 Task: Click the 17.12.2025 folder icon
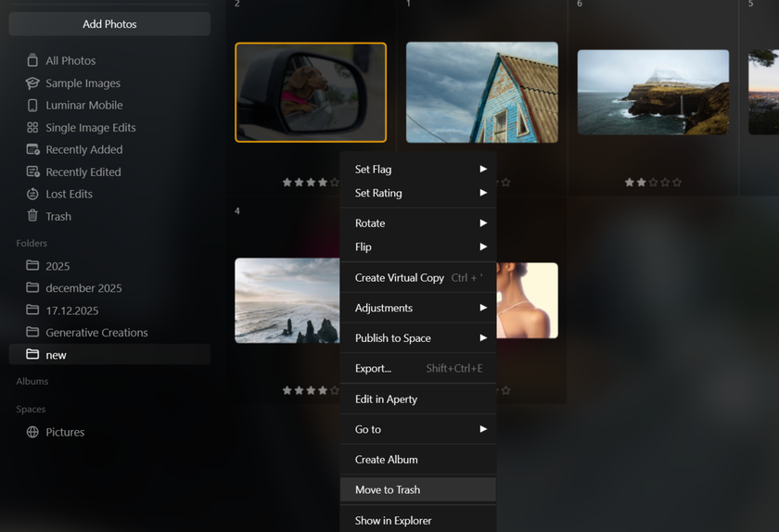coord(32,310)
